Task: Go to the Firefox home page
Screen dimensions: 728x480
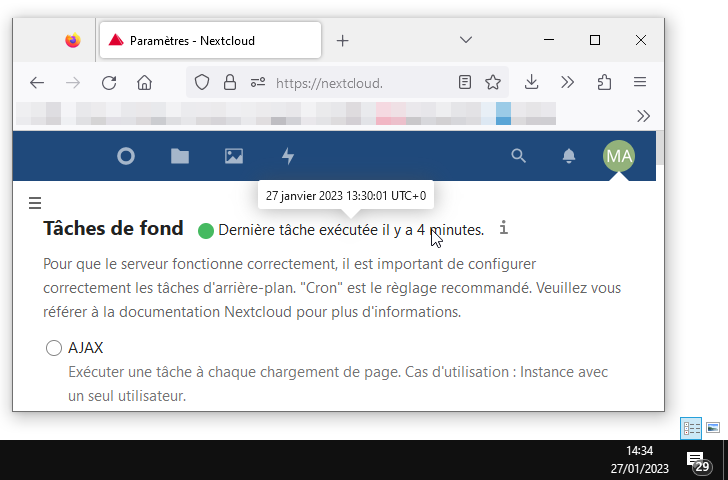Action: 144,83
